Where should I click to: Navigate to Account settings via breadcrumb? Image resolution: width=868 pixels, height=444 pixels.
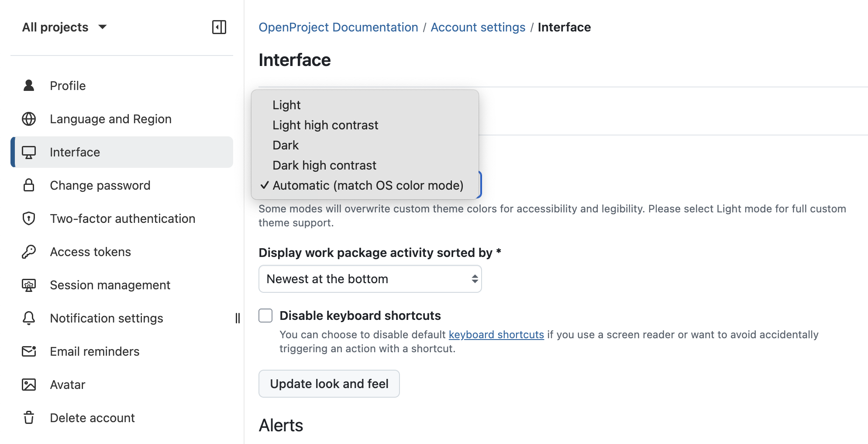coord(478,27)
